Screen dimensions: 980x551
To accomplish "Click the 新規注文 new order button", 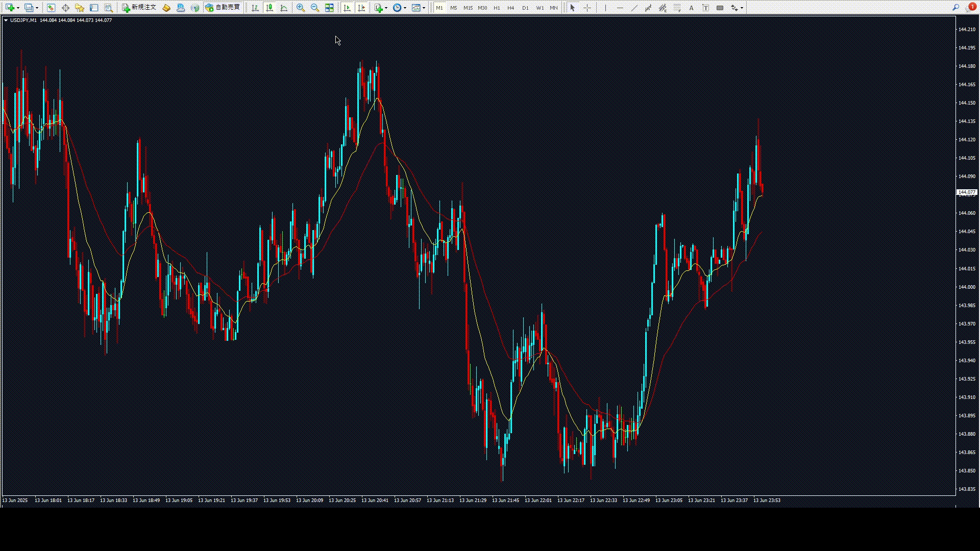I will [139, 8].
